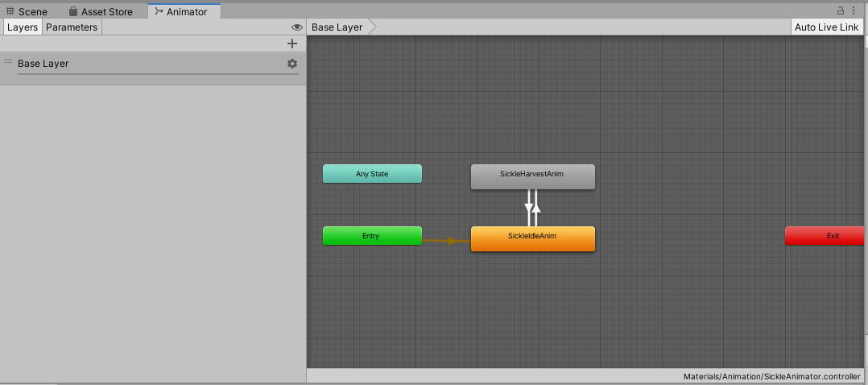This screenshot has height=385, width=868.
Task: Toggle the eye visibility icon
Action: point(296,27)
